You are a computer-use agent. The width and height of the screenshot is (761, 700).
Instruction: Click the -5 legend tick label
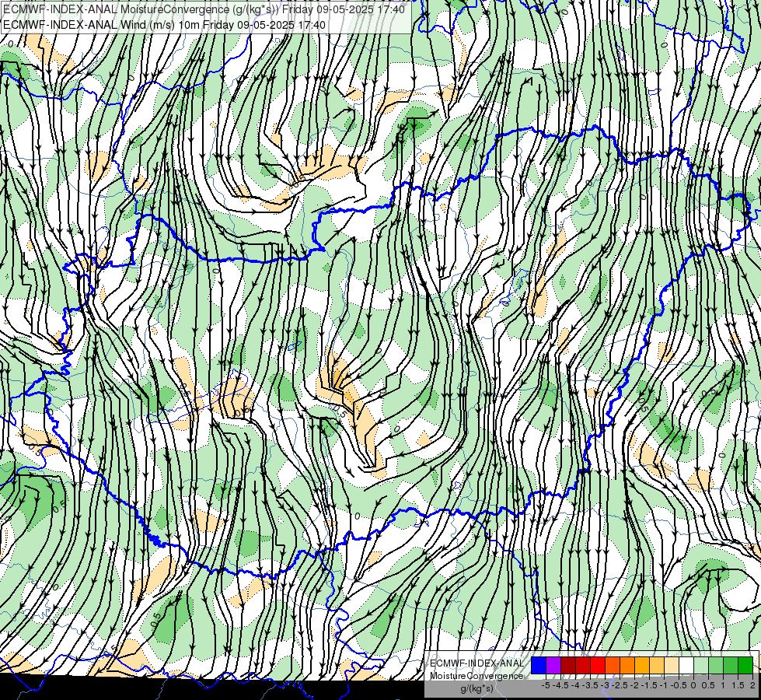546,685
